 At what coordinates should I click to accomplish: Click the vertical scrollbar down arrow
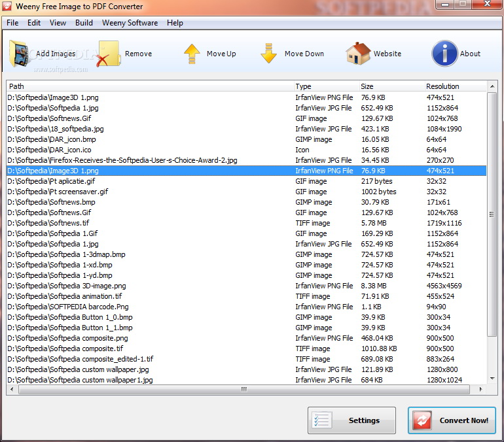492,379
